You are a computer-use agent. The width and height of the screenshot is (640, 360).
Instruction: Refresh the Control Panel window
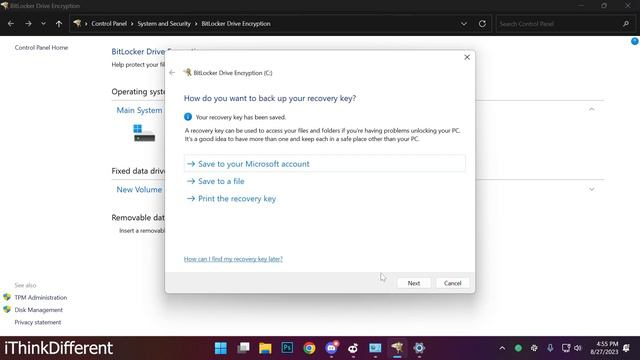tap(482, 24)
